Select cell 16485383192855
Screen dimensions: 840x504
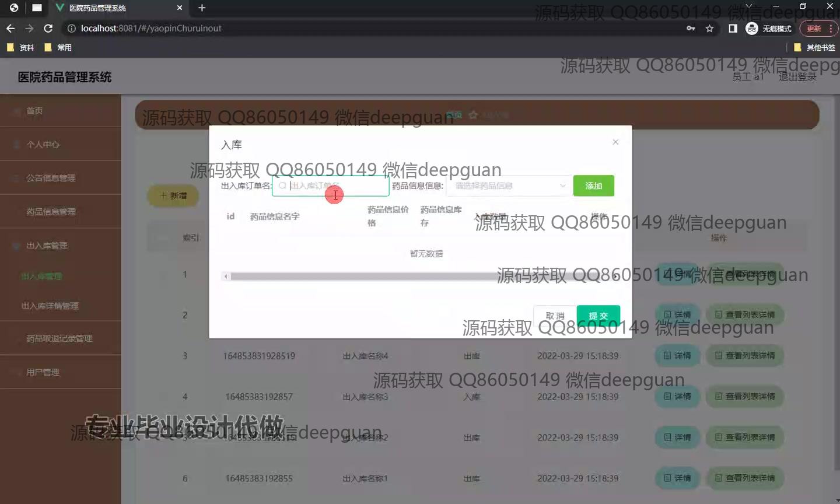tap(259, 478)
